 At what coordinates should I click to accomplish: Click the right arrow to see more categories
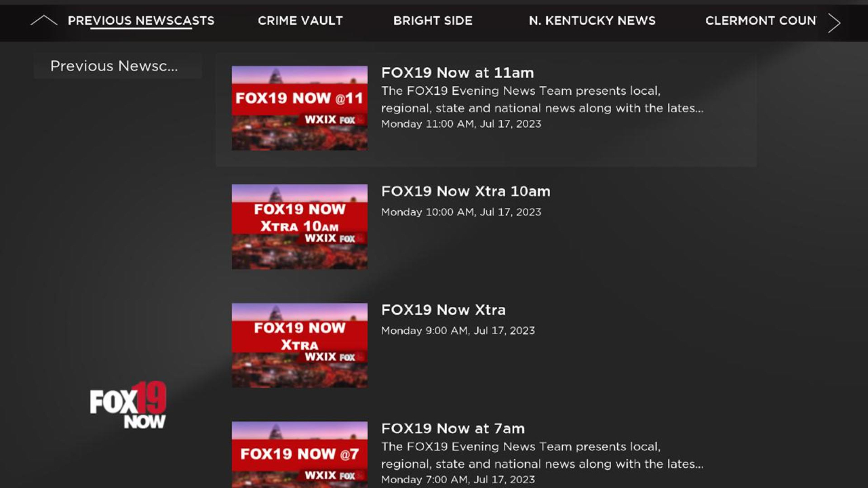click(x=834, y=22)
